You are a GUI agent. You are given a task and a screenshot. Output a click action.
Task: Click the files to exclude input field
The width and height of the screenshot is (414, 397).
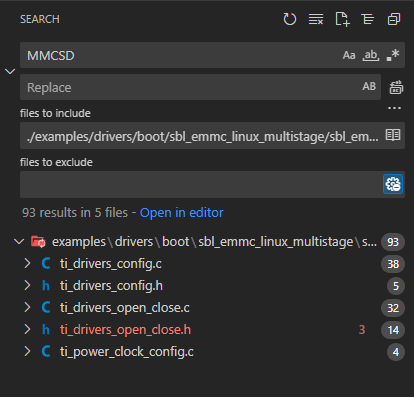[201, 184]
